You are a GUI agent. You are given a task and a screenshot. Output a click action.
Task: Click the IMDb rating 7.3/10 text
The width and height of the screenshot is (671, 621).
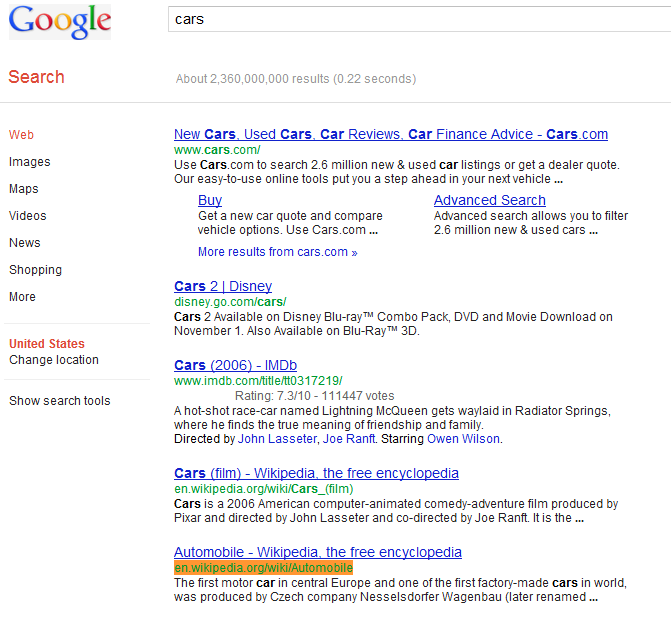[x=315, y=396]
